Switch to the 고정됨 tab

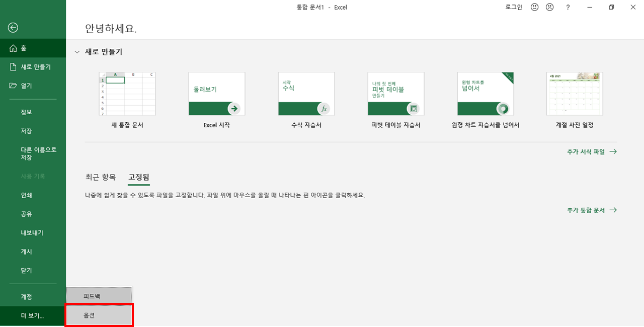point(139,177)
